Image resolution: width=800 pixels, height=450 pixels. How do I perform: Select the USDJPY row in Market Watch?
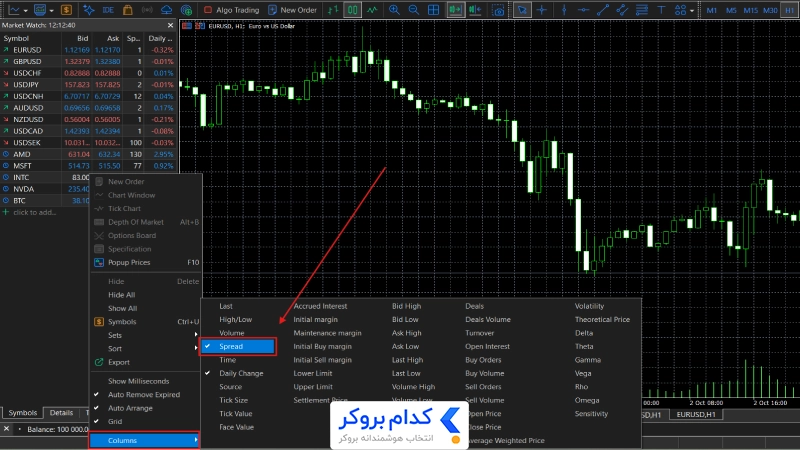tap(88, 85)
